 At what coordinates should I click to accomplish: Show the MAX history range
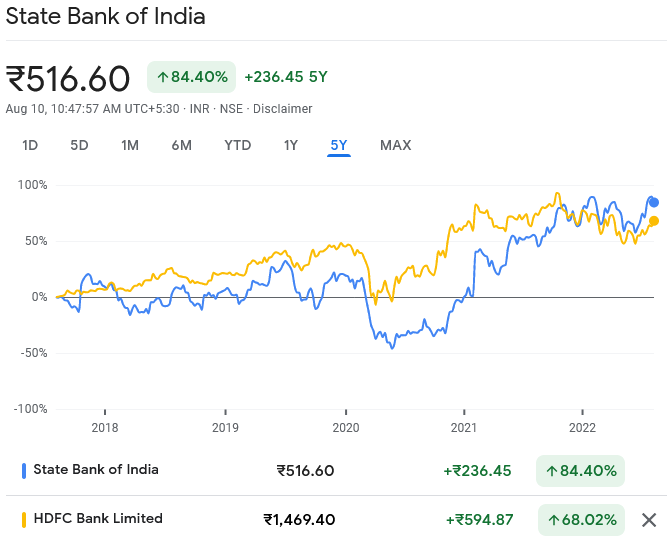(x=395, y=145)
